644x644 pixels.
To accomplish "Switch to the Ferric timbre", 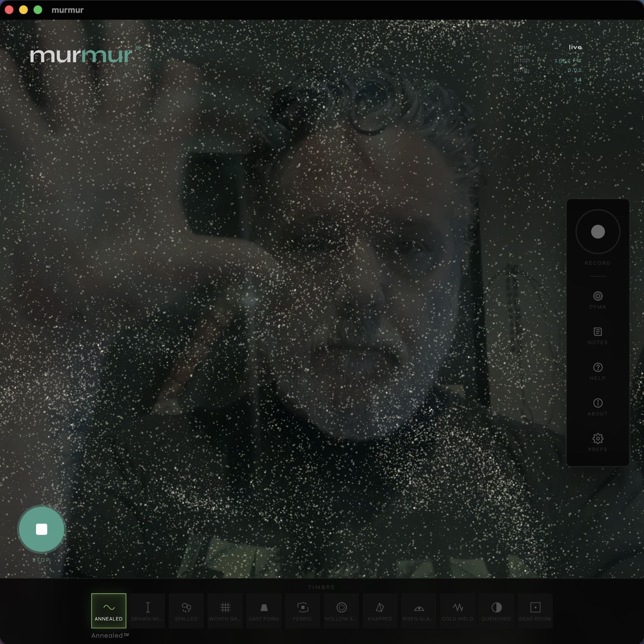I will click(302, 610).
